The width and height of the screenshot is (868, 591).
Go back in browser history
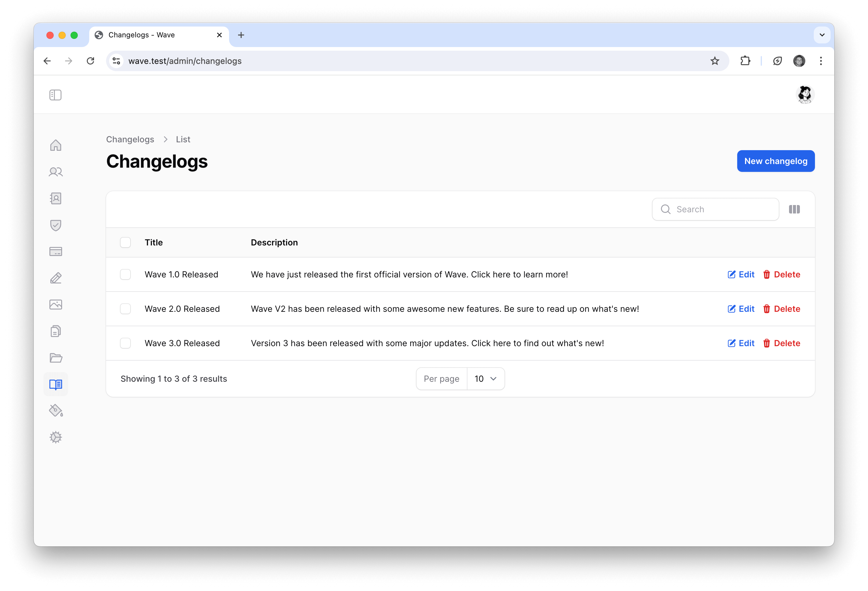[x=47, y=61]
